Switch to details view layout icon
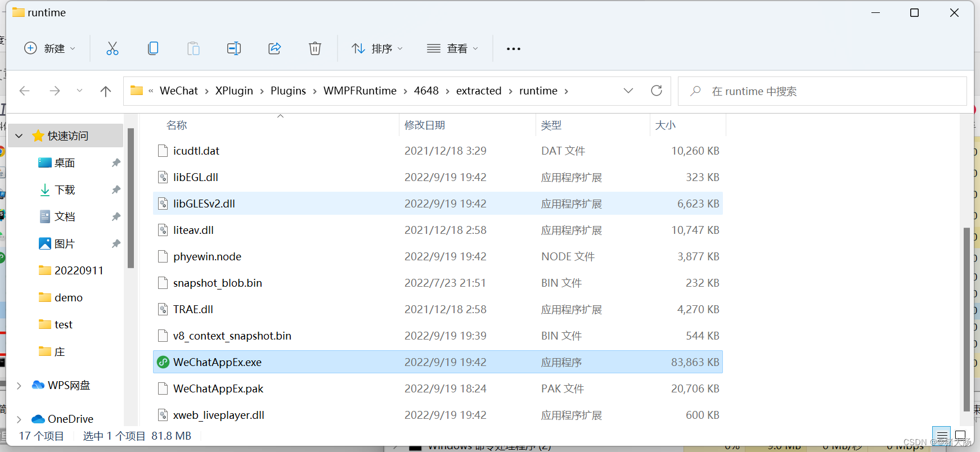Viewport: 980px width, 452px height. [x=942, y=436]
